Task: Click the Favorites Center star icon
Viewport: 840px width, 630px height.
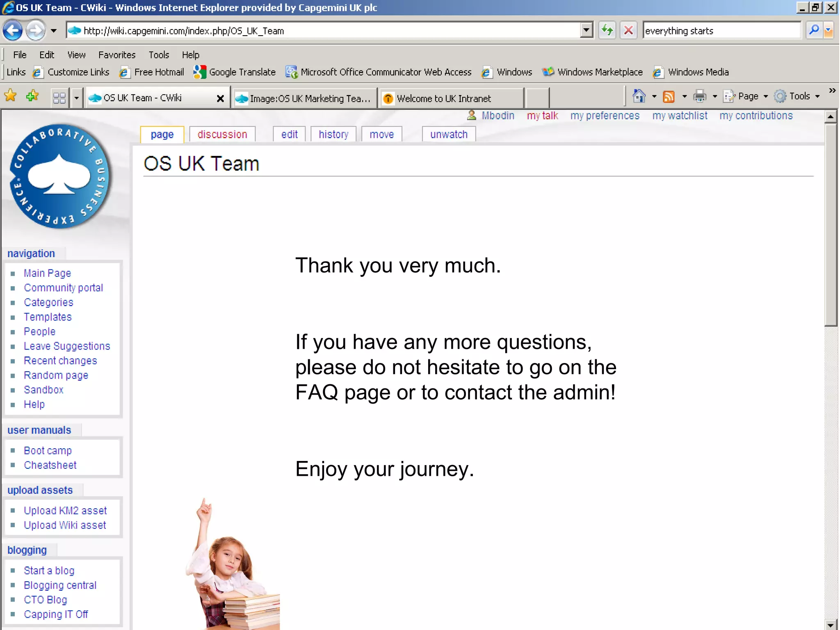Action: coord(10,96)
